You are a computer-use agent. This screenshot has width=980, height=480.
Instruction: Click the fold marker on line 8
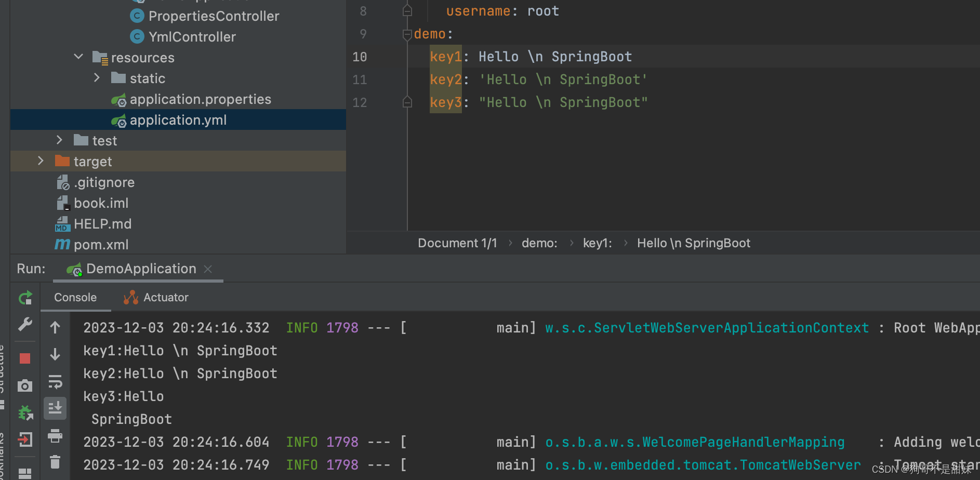coord(407,10)
